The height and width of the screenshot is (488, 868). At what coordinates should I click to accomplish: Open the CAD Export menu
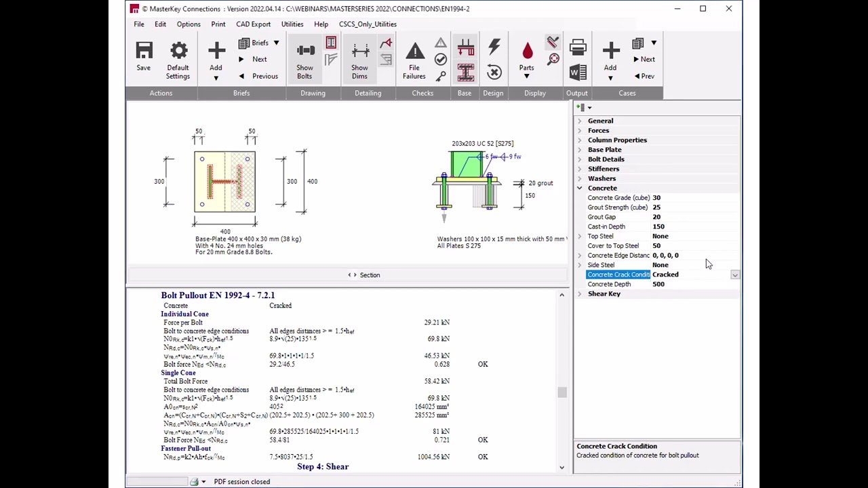pos(253,24)
